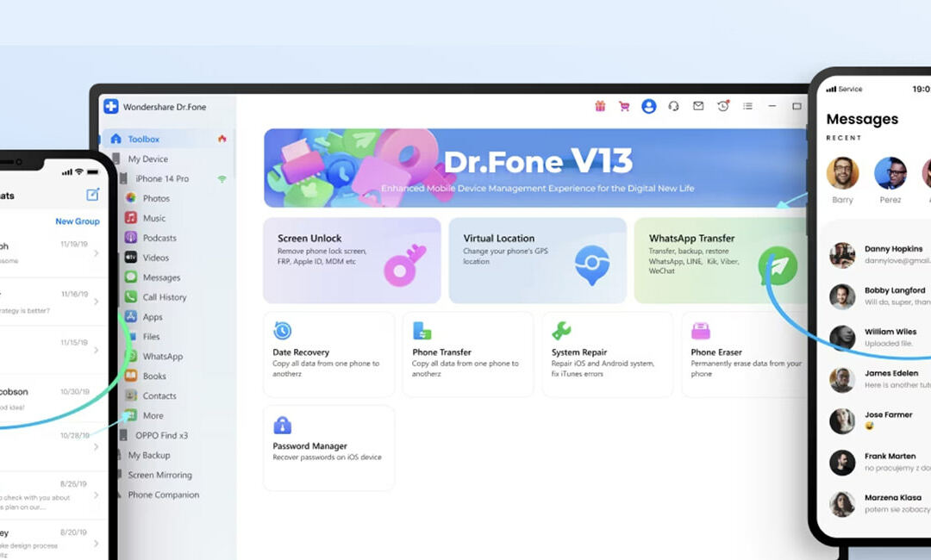Expand the More item in sidebar
The image size is (931, 560).
(x=153, y=415)
